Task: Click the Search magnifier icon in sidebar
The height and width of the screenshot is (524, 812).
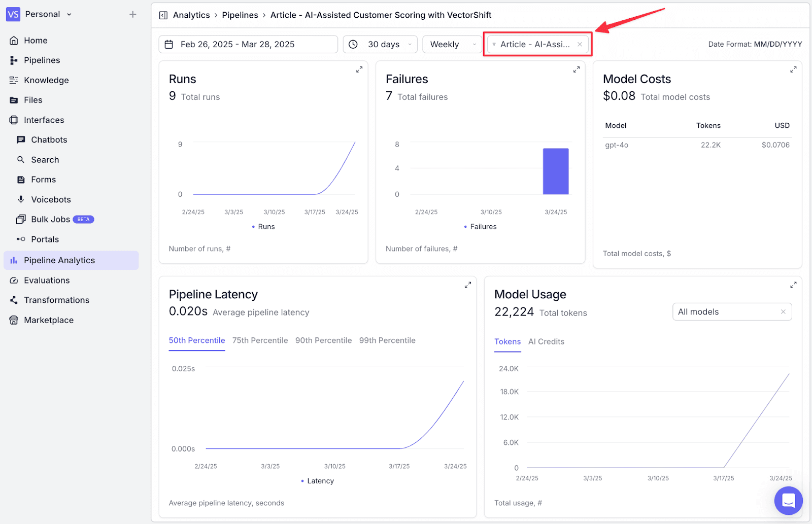Action: [21, 160]
